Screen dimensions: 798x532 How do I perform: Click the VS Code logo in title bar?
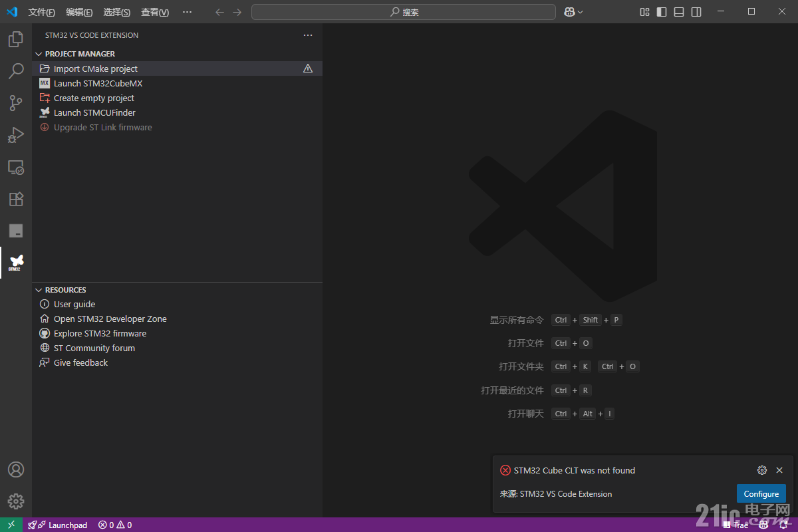click(12, 12)
